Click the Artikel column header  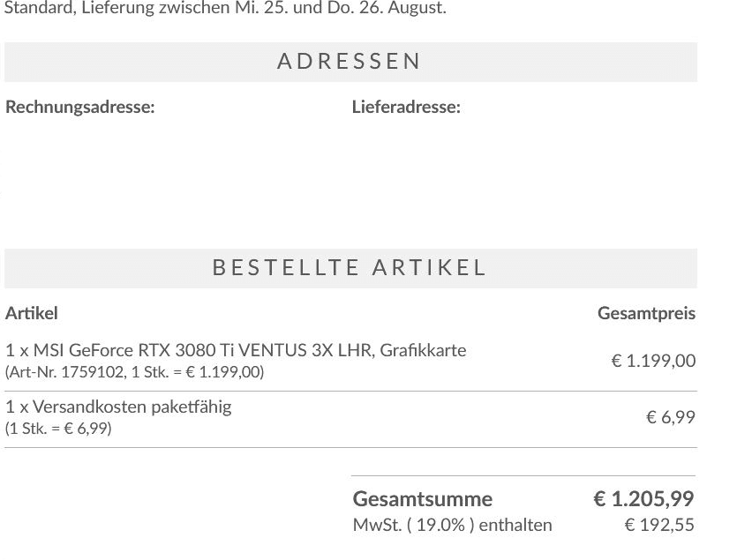pyautogui.click(x=32, y=313)
